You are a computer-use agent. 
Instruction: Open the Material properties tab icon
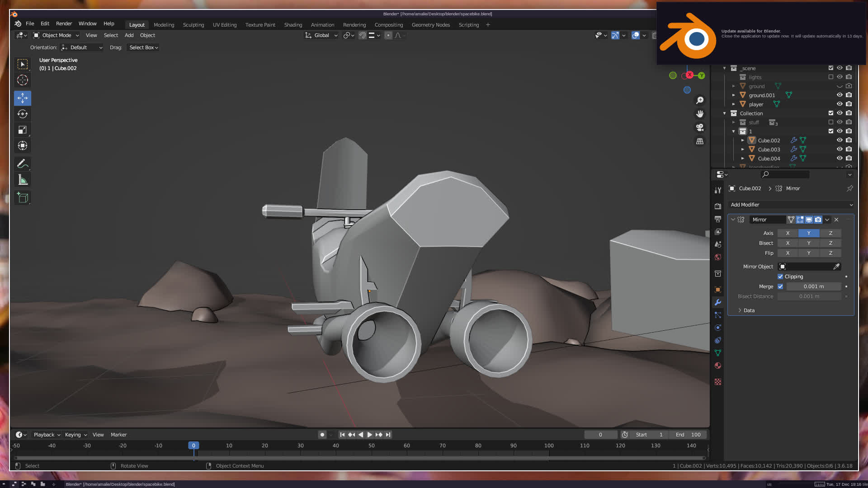pos(717,366)
